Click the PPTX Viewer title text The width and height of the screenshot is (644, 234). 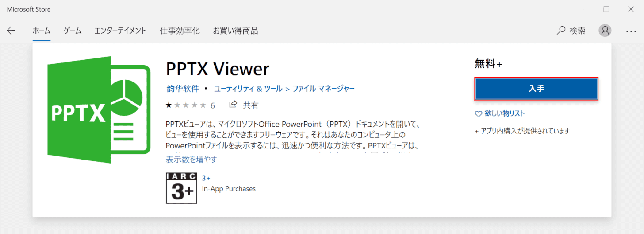[218, 69]
